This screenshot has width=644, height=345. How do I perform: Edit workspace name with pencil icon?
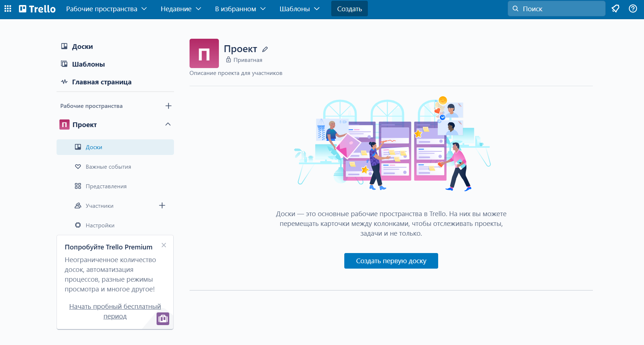coord(265,49)
